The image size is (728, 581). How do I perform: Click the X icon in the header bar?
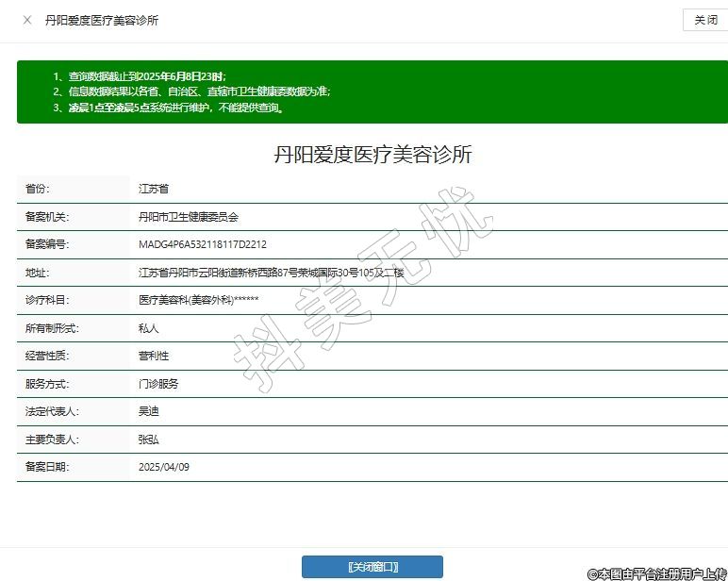click(x=26, y=20)
